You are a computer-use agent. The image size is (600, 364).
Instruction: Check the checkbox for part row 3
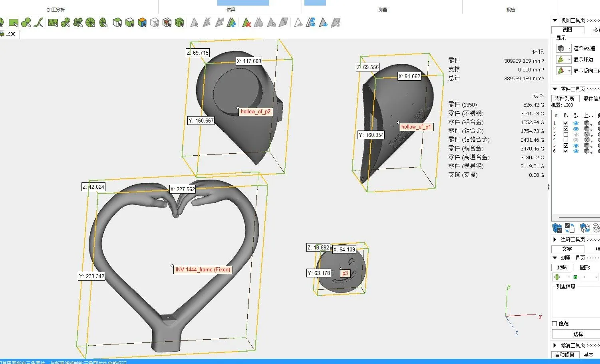pos(566,135)
